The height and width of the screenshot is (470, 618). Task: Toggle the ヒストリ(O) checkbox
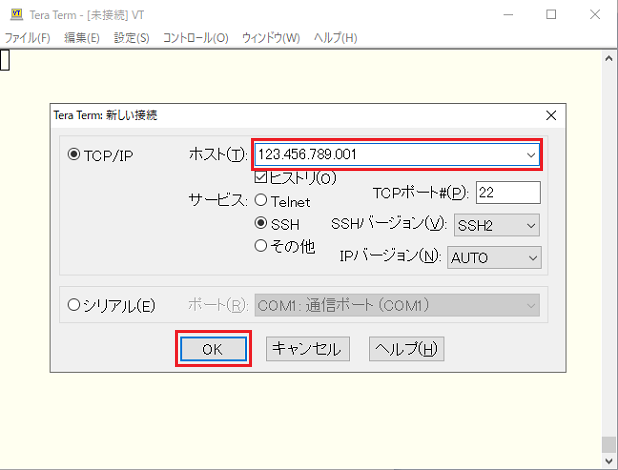click(261, 179)
